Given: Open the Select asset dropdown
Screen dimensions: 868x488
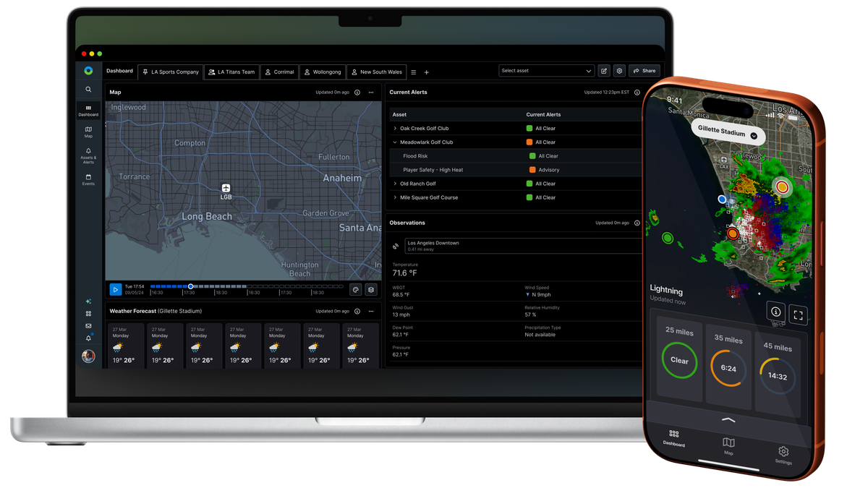Looking at the screenshot, I should (546, 70).
